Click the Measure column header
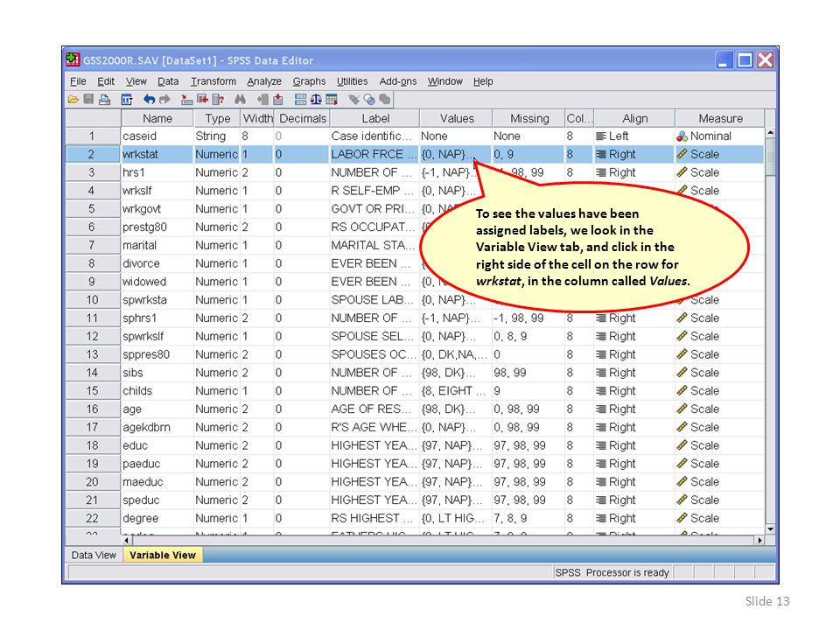 click(720, 118)
